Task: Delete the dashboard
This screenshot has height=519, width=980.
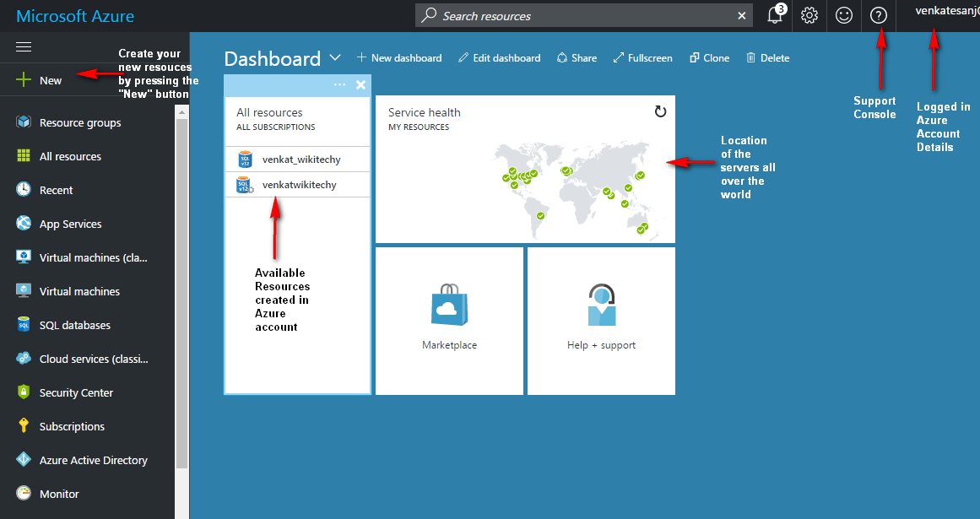Action: point(767,58)
